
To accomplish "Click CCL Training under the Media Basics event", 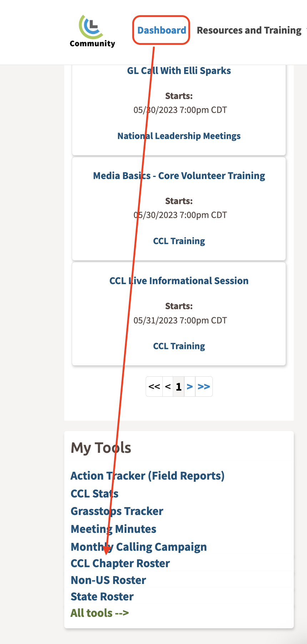I will click(179, 241).
